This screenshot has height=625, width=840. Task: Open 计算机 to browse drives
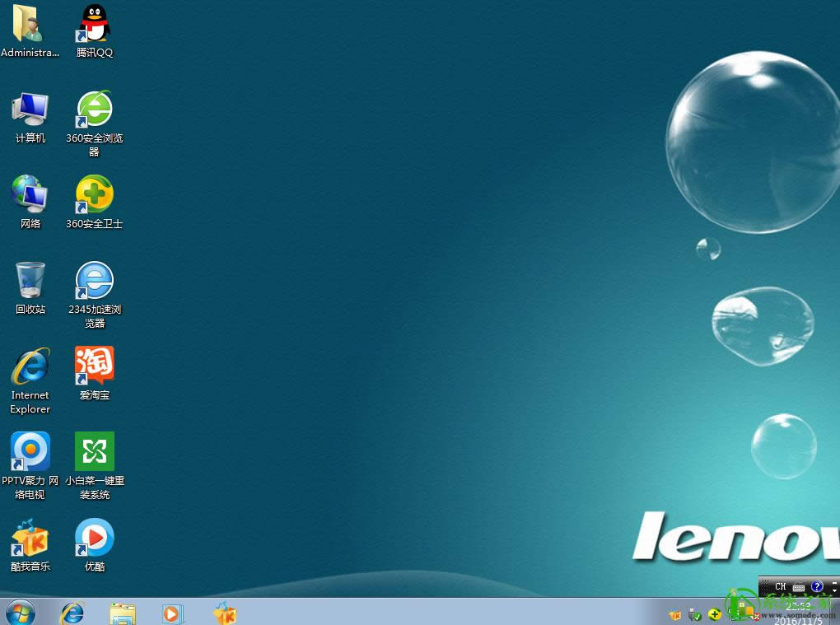pyautogui.click(x=30, y=110)
